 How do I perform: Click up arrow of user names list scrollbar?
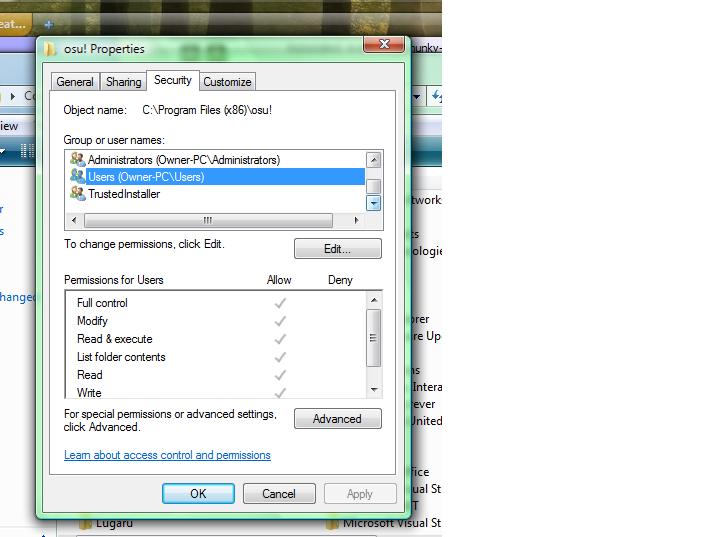click(374, 160)
